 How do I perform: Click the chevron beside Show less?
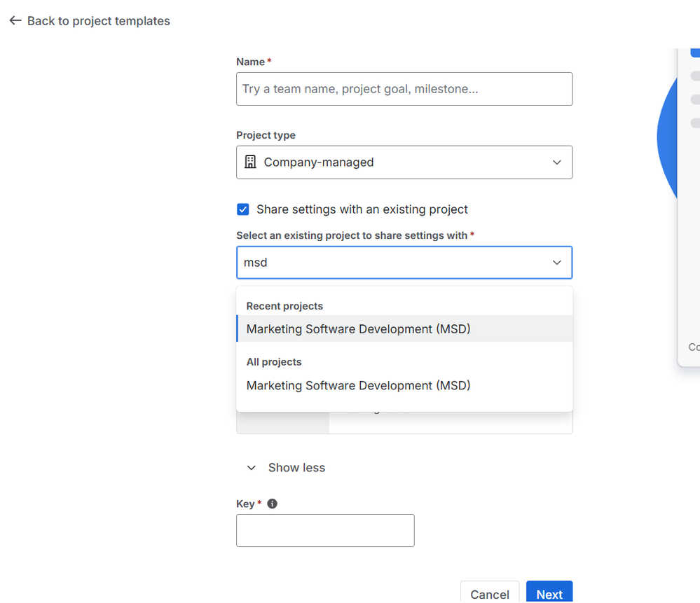252,468
